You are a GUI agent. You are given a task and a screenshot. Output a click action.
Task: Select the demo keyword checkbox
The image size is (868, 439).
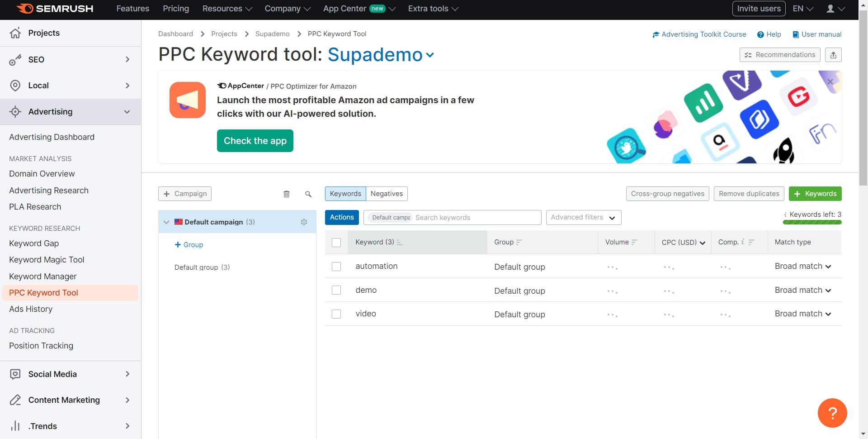click(336, 290)
